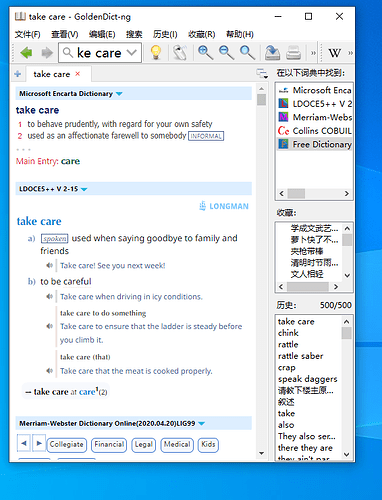The image size is (382, 500).
Task: Select history entry speak daggers
Action: coord(307,379)
